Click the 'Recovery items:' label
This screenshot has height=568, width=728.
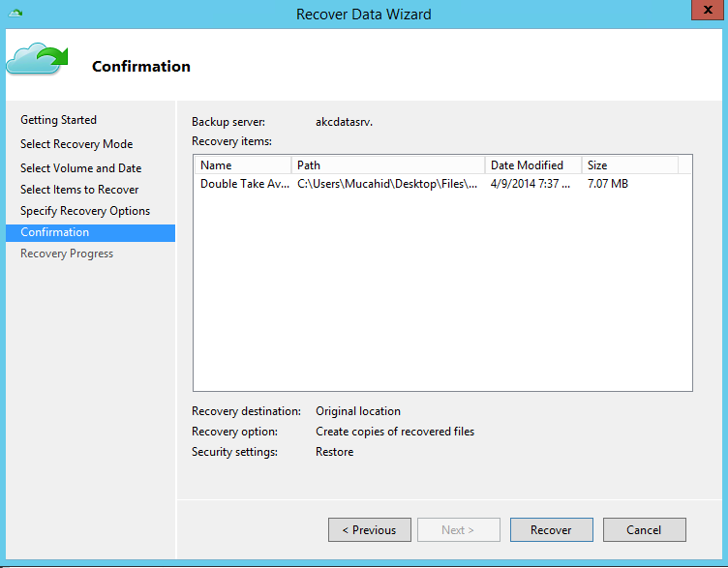pyautogui.click(x=231, y=141)
